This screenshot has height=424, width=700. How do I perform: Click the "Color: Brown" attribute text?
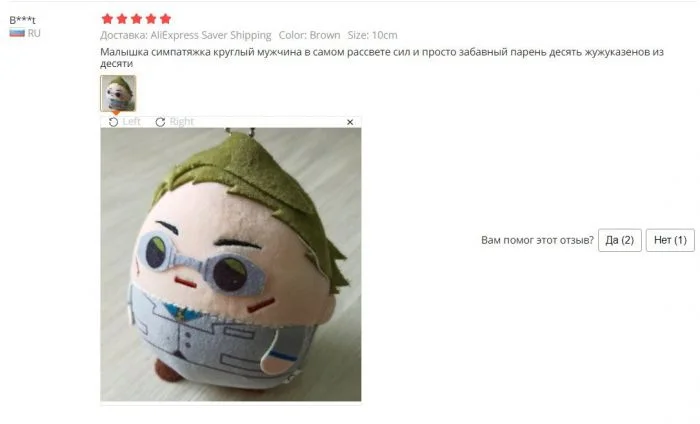309,35
